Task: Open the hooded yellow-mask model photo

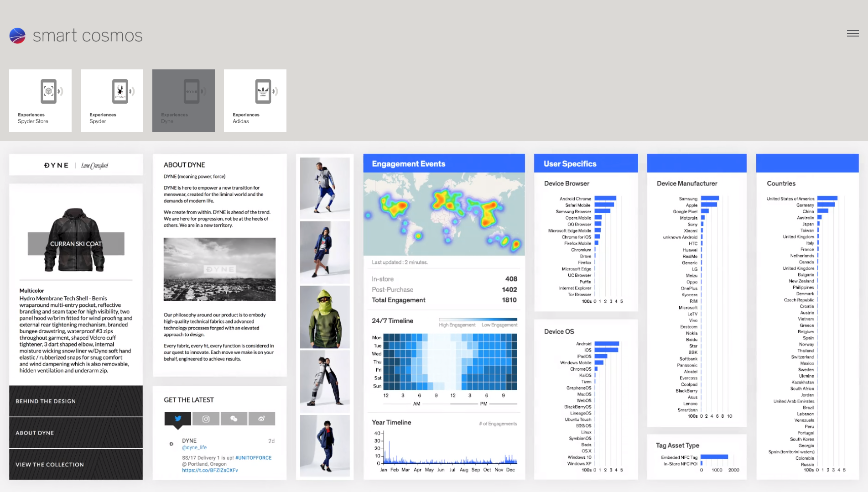Action: pyautogui.click(x=325, y=317)
